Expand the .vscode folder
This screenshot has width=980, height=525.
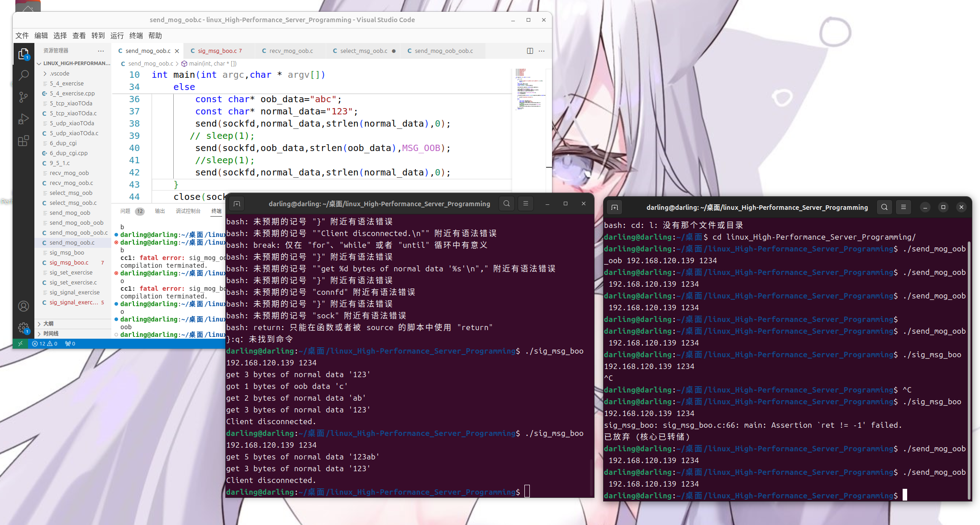click(73, 73)
